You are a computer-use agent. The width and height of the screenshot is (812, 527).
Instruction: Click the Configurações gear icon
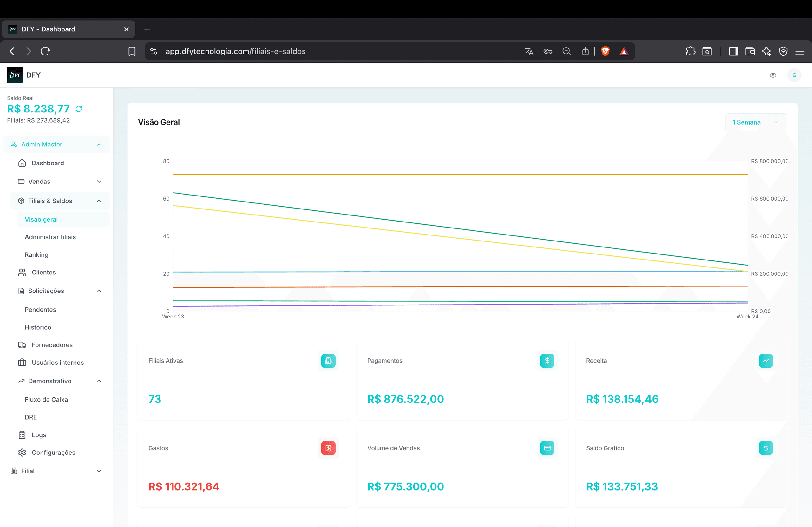click(22, 452)
